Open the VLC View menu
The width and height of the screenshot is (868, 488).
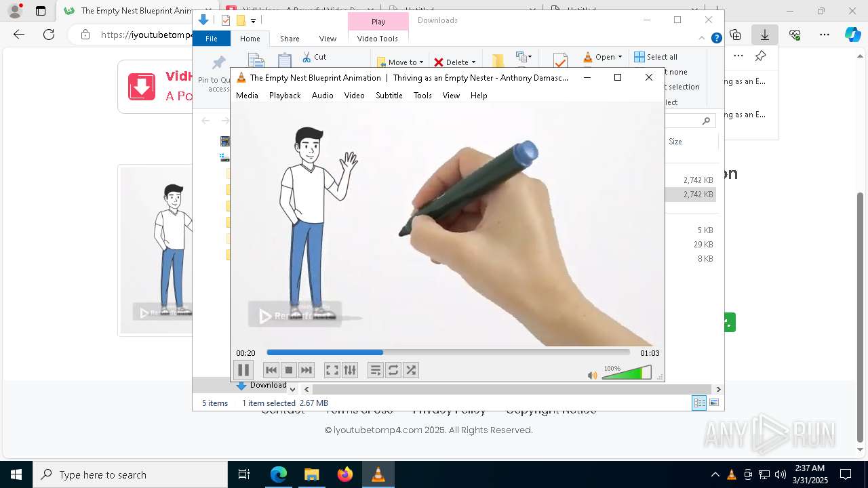pos(452,96)
